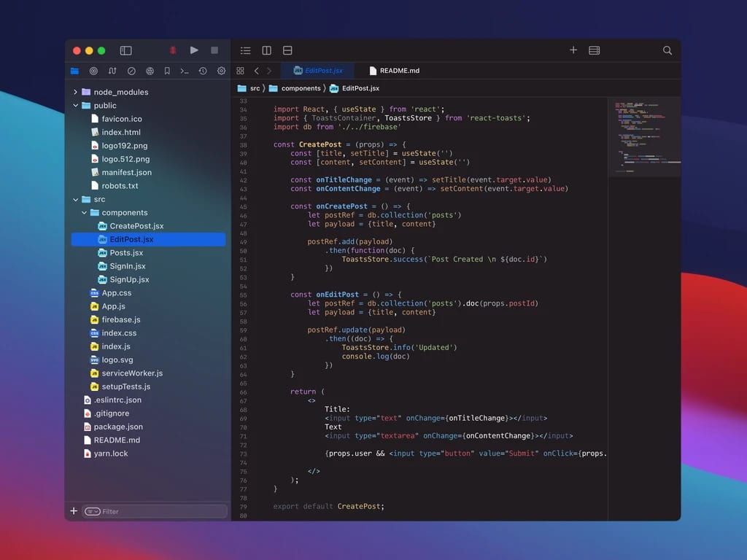This screenshot has width=747, height=560.
Task: Open the outline list view icon
Action: tap(246, 50)
